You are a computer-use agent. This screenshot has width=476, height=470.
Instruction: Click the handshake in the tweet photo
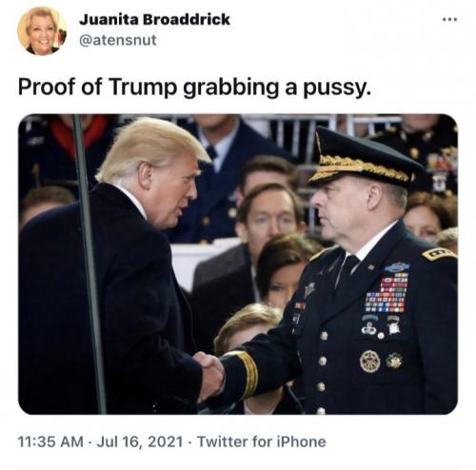(x=210, y=376)
